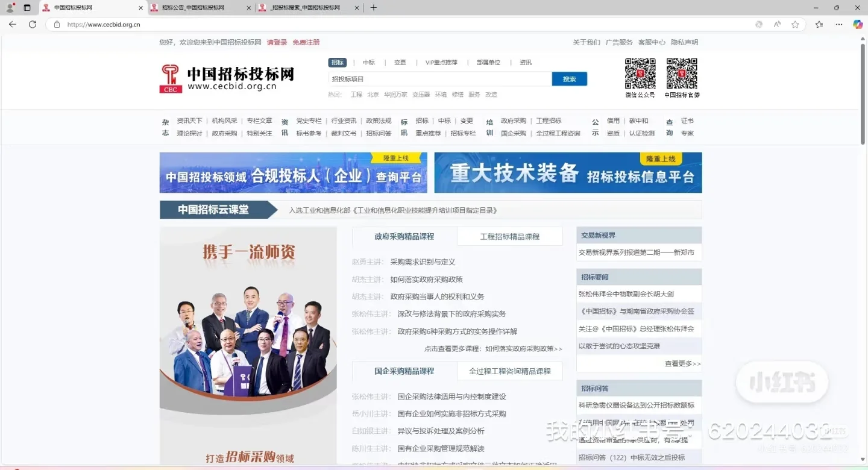Activate the read aloud (A) icon
The height and width of the screenshot is (470, 868).
(777, 24)
